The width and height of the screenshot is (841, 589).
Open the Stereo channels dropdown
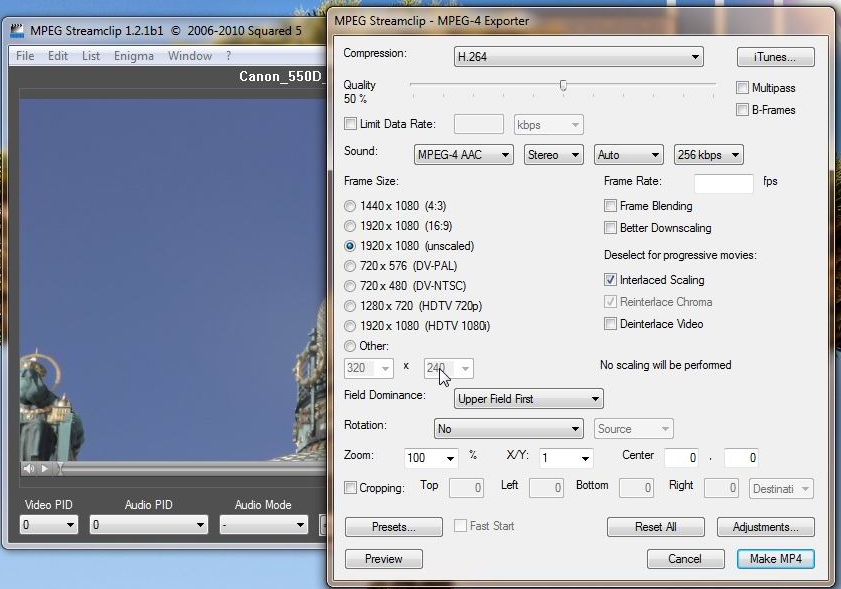click(x=554, y=155)
